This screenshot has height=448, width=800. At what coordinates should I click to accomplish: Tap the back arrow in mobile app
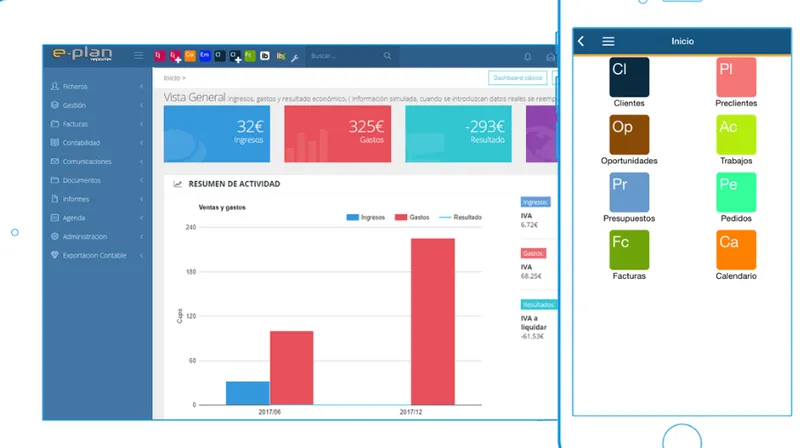(x=581, y=41)
